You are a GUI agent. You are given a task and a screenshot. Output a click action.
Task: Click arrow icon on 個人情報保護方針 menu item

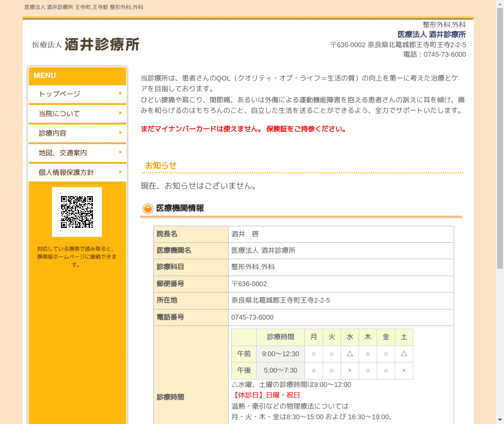click(x=120, y=172)
